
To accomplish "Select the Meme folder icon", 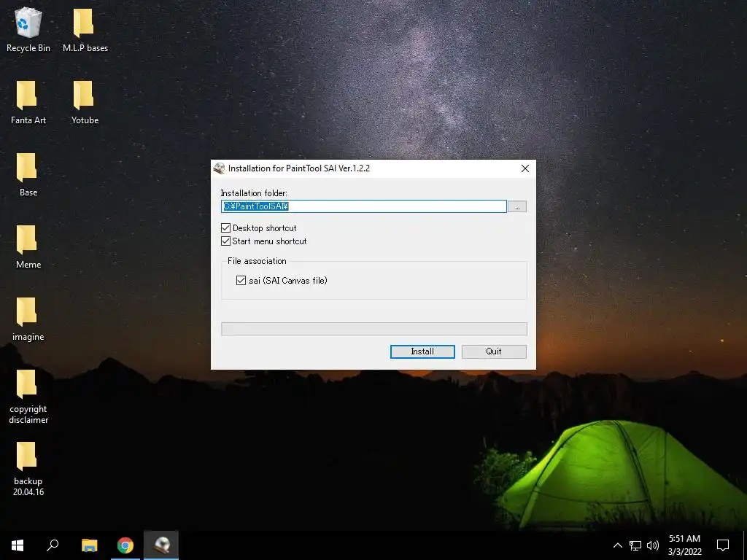I will point(28,246).
